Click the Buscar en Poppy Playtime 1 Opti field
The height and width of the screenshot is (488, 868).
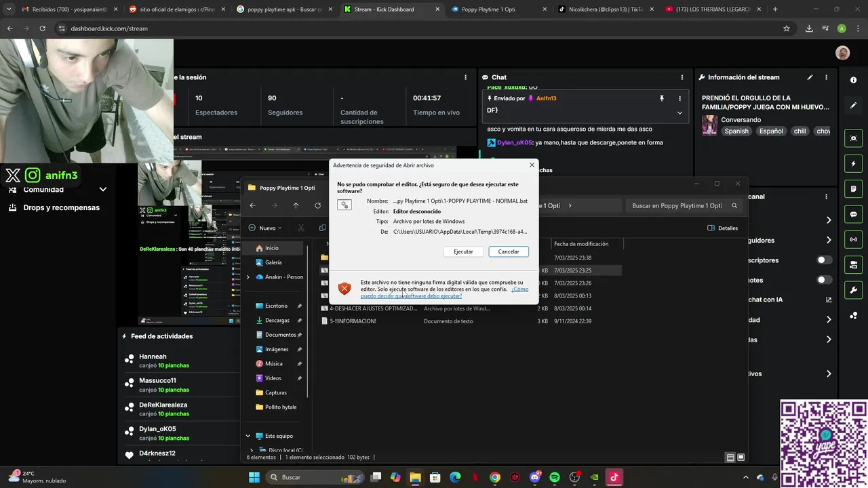684,205
